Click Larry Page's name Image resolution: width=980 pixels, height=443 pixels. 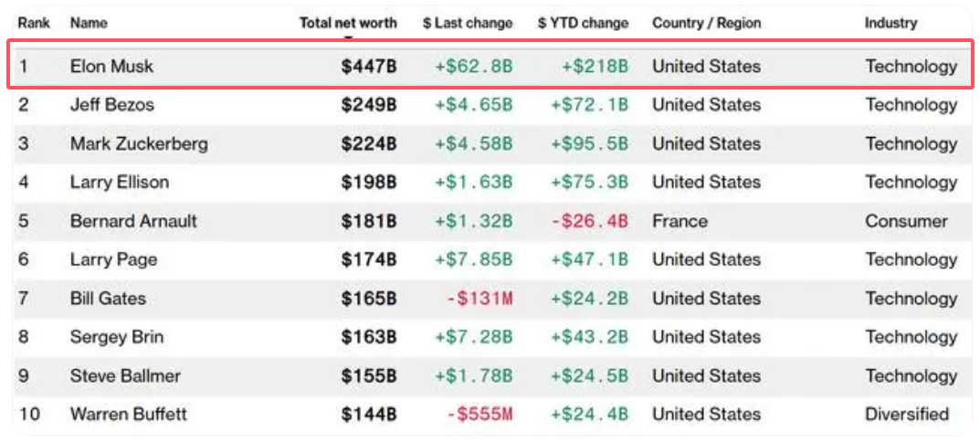point(113,259)
